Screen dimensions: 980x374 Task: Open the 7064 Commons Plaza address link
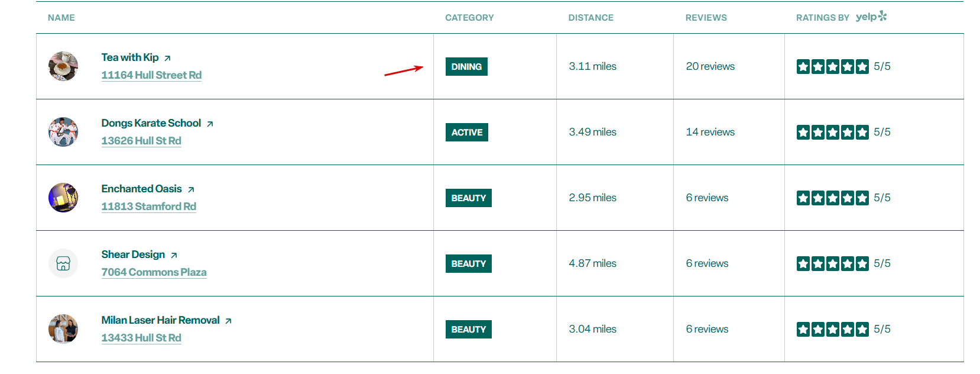(x=154, y=272)
